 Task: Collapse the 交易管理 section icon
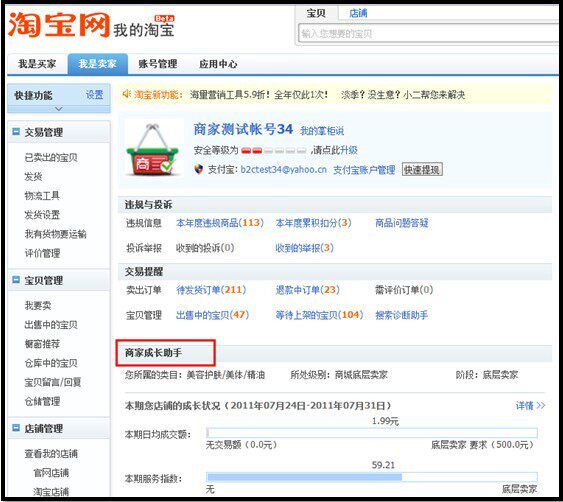(x=16, y=131)
